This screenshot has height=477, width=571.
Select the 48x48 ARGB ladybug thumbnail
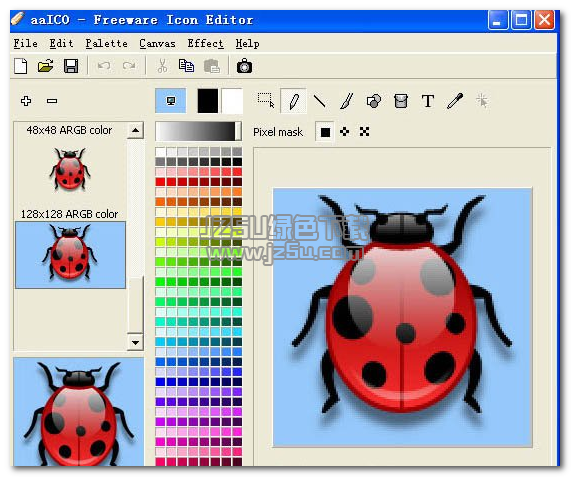click(70, 169)
